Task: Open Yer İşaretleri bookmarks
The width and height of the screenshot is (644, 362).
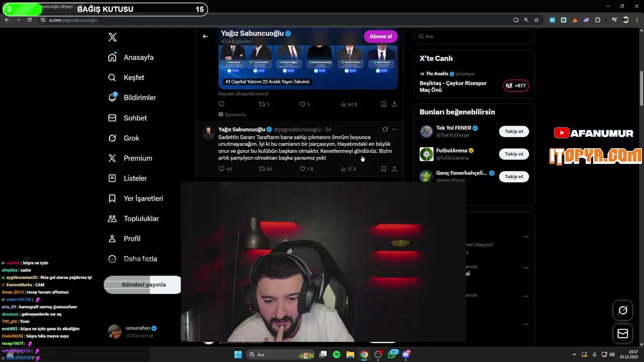Action: (136, 198)
